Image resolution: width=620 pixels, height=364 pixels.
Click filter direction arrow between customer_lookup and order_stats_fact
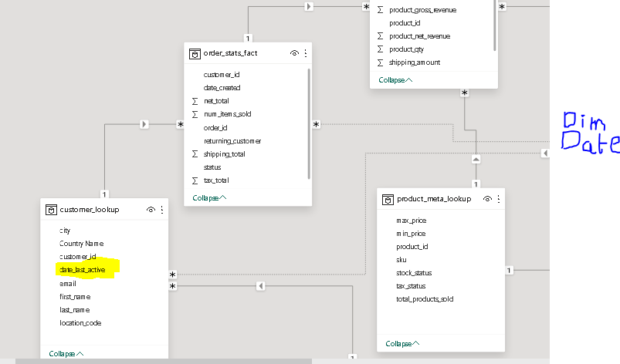pos(144,124)
